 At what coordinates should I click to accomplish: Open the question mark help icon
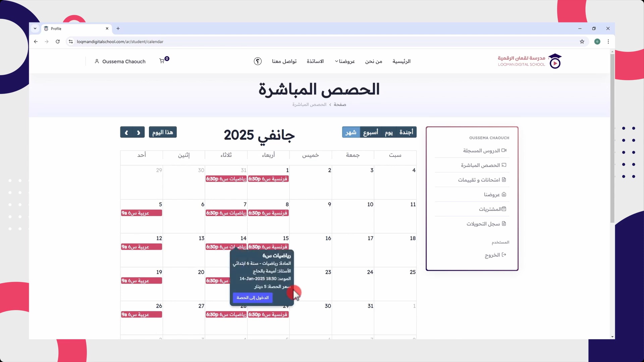[257, 61]
